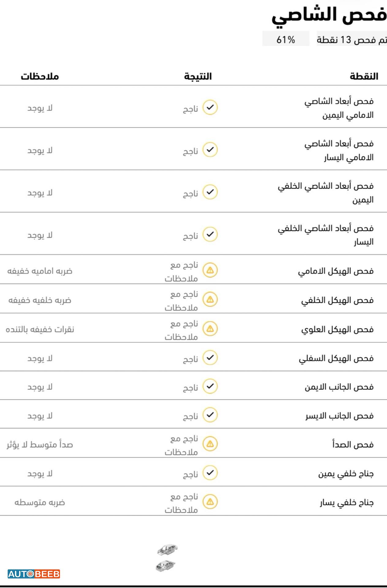The width and height of the screenshot is (387, 588).
Task: Click the upper car chassis thumbnail image
Action: pyautogui.click(x=167, y=550)
